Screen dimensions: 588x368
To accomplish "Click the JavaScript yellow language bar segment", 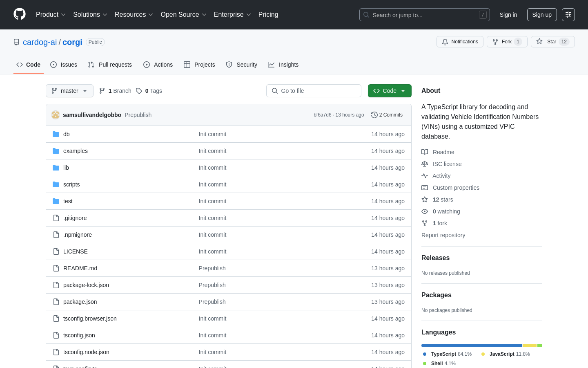I will tap(530, 346).
